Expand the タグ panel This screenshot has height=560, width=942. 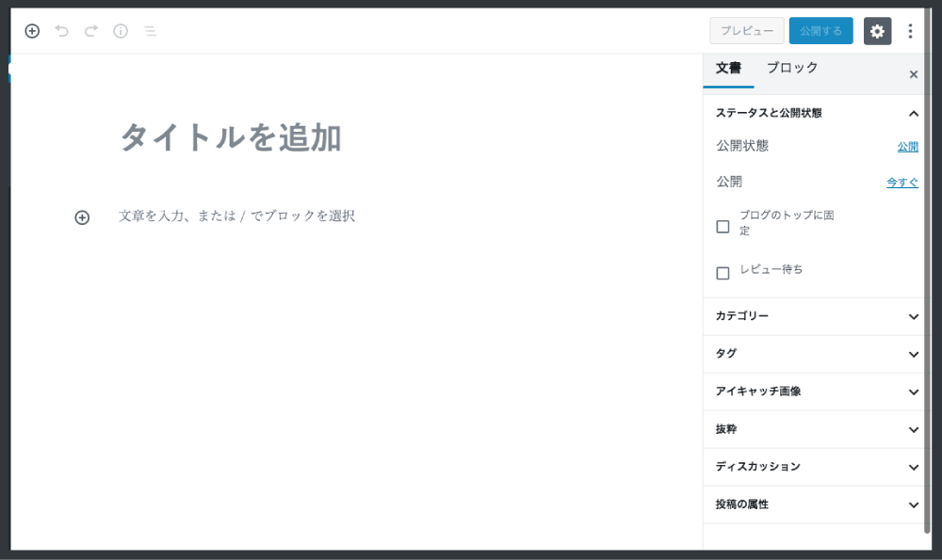tap(913, 354)
